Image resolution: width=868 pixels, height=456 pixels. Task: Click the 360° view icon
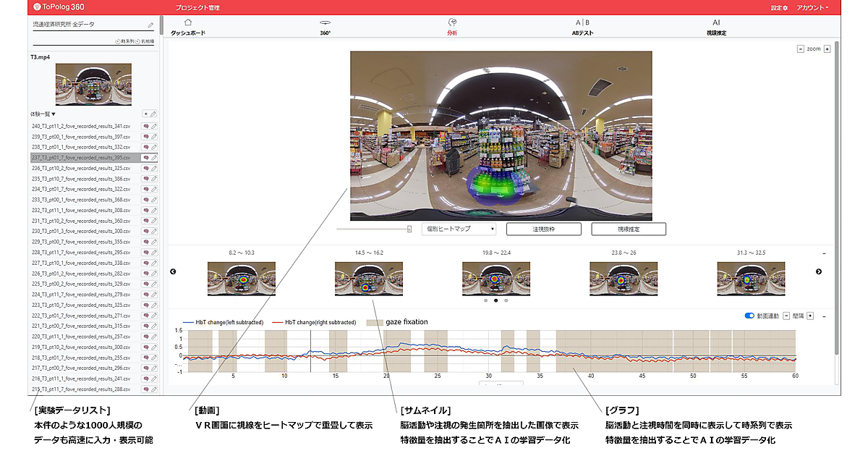(325, 23)
